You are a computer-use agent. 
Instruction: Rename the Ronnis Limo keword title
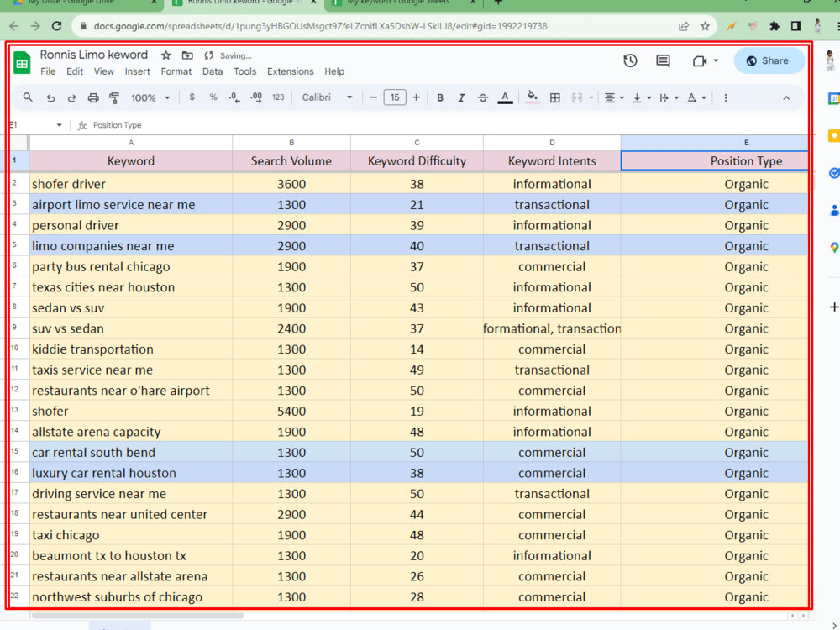94,55
